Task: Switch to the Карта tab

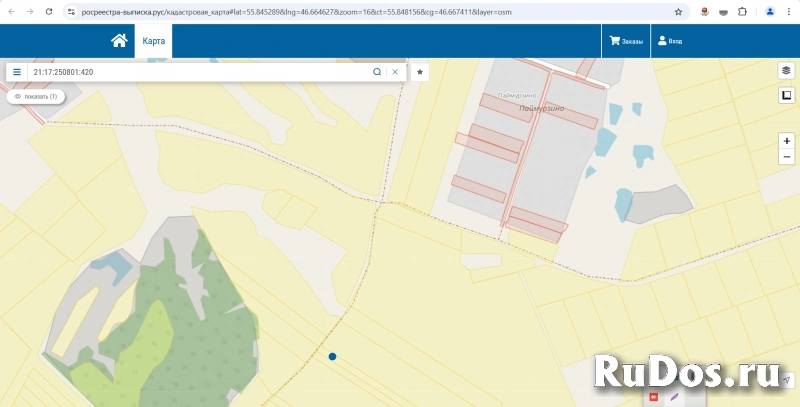Action: [153, 41]
